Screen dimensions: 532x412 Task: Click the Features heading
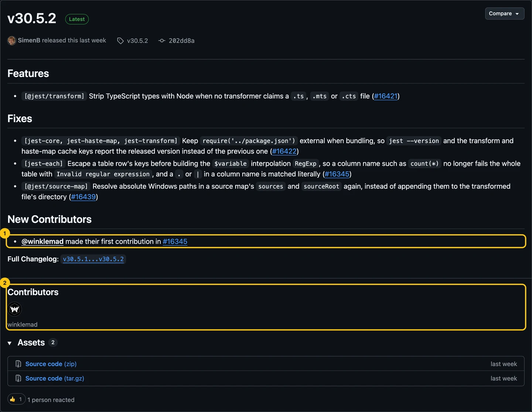click(x=28, y=73)
